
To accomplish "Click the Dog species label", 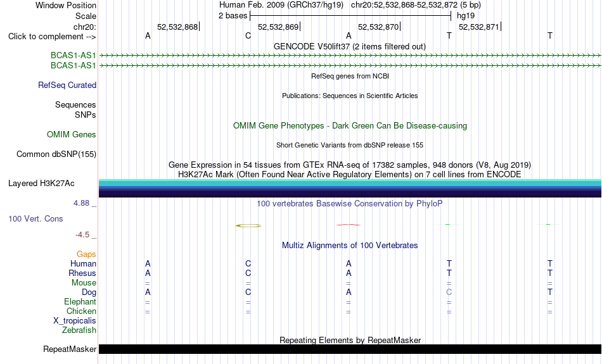I will click(89, 292).
